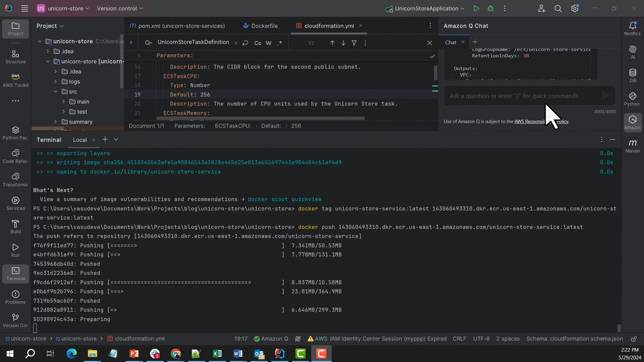Run the UnicornStoreApplication configuration
This screenshot has height=362, width=644.
click(476, 8)
